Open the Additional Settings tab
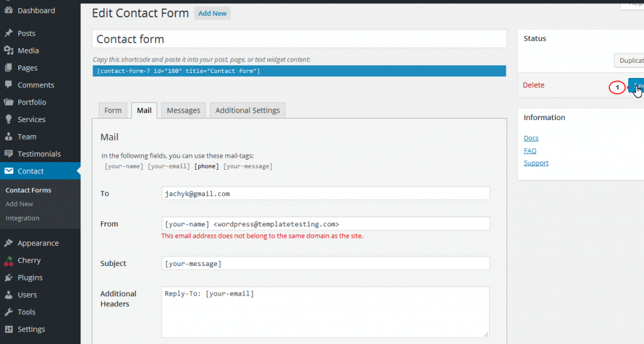This screenshot has height=344, width=644. pos(247,111)
